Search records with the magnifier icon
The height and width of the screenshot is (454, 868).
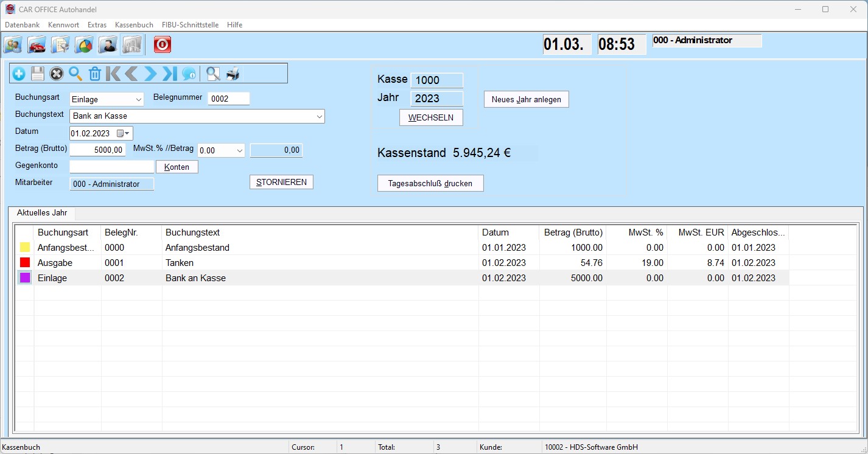click(75, 74)
